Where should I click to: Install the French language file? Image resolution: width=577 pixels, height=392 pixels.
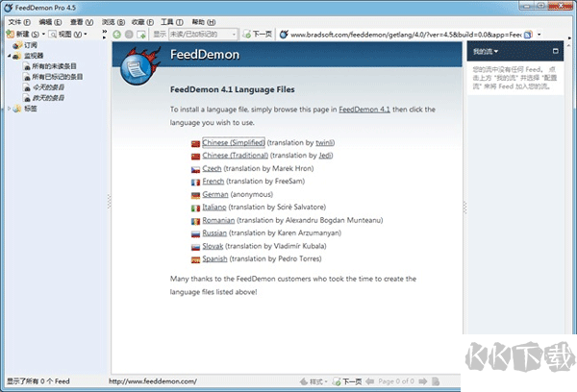click(213, 182)
